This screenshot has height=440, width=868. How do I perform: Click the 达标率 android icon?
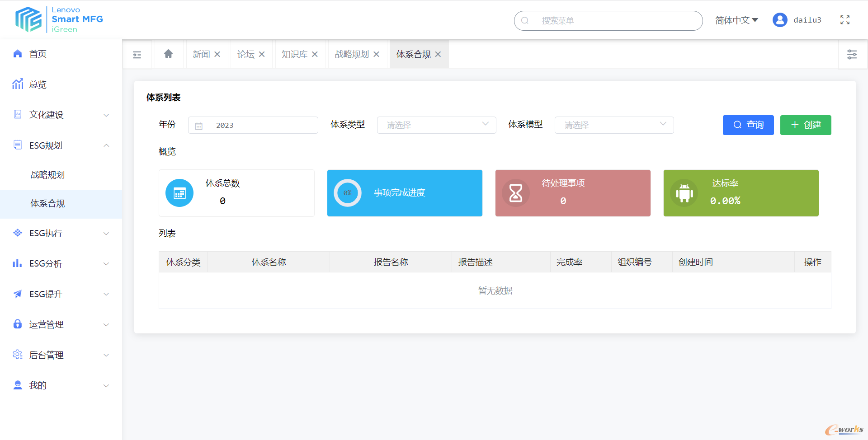coord(684,193)
